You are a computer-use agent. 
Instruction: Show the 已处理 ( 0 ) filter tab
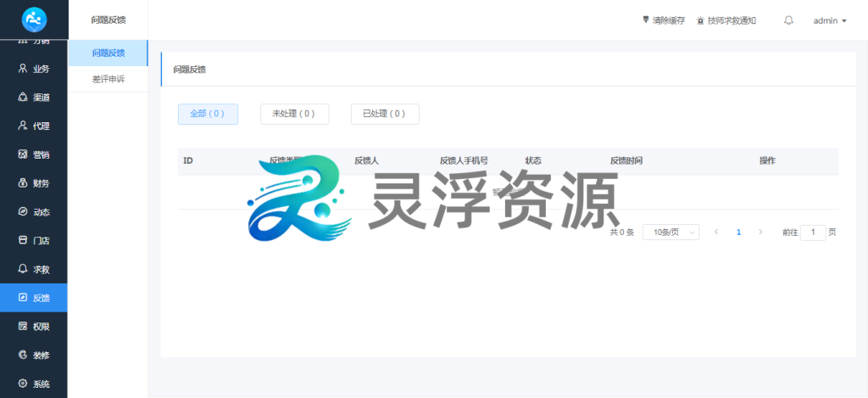coord(385,114)
